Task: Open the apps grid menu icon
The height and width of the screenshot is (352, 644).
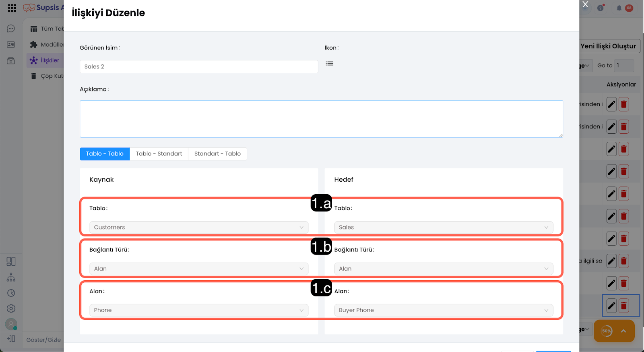Action: click(12, 8)
